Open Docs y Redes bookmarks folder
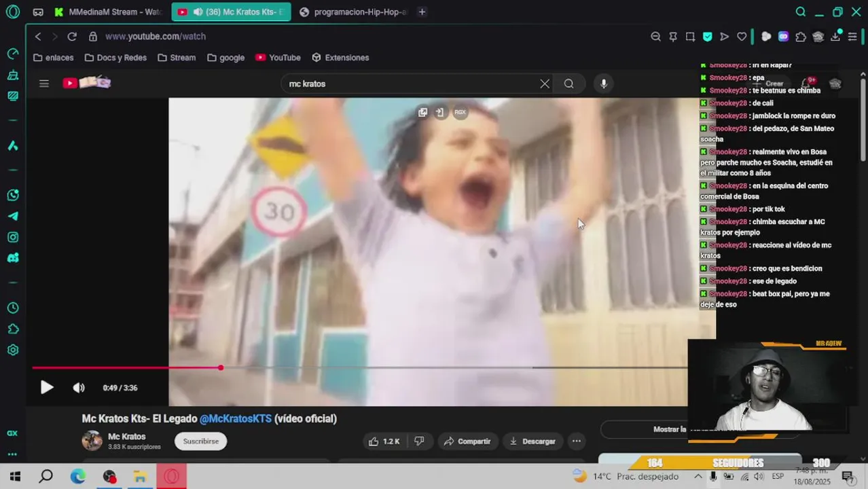 115,58
